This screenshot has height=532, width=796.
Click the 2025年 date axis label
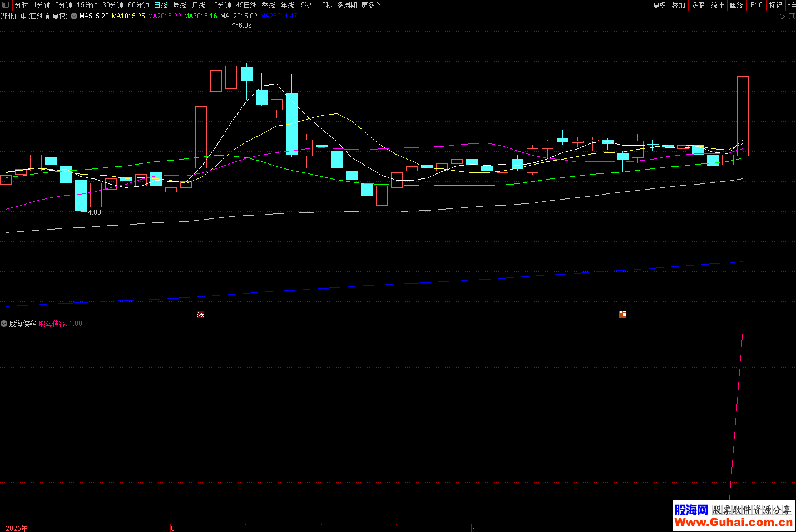coord(17,528)
